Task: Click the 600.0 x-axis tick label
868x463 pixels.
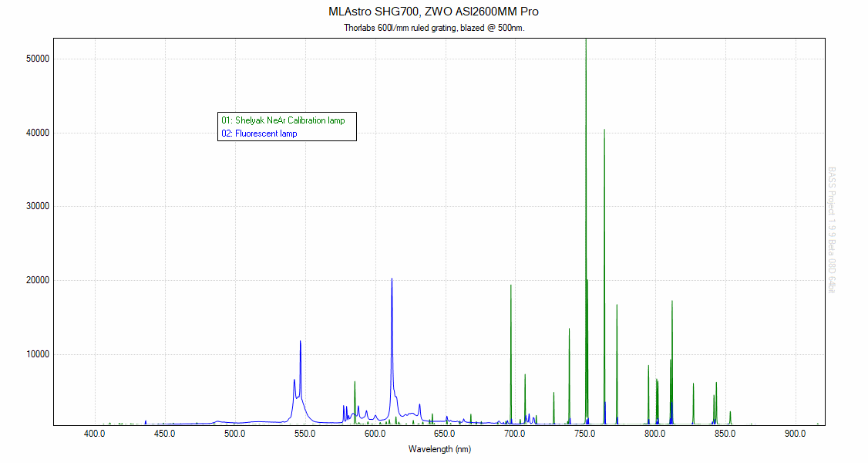Action: pos(375,434)
